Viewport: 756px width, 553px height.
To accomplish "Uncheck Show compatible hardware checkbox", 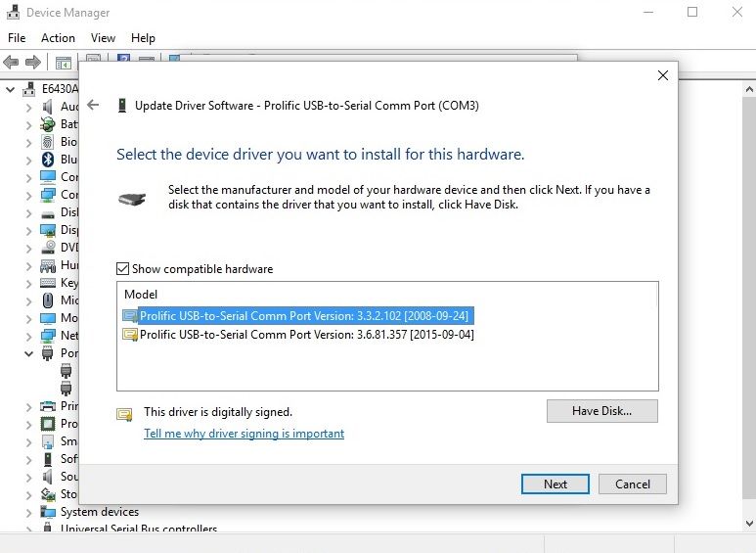I will [x=123, y=269].
